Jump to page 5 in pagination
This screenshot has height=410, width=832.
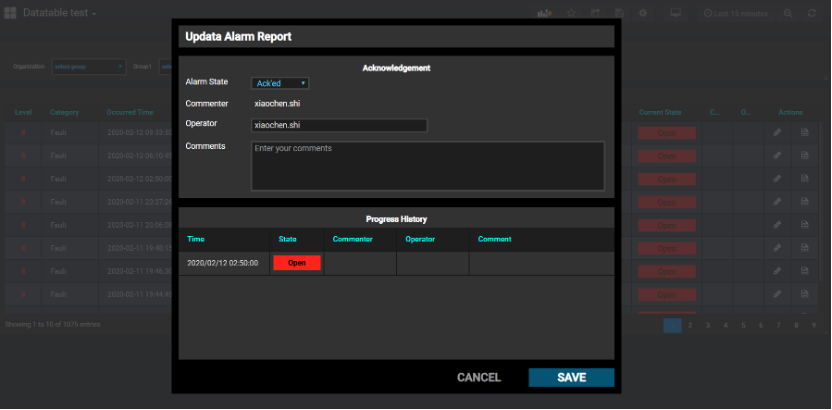[743, 325]
